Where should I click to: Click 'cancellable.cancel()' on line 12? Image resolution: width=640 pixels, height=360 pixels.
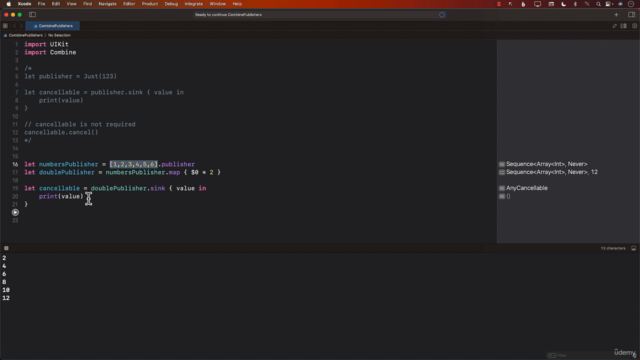tap(61, 132)
